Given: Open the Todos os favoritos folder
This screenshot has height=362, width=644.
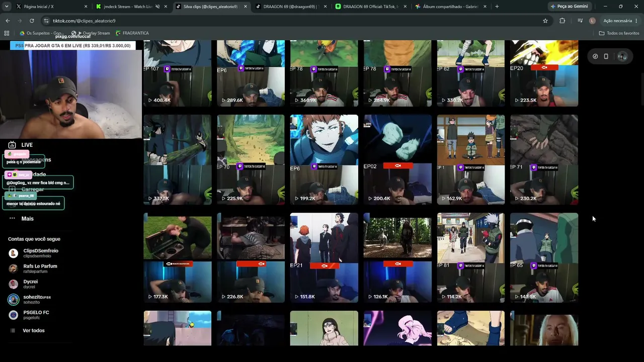Looking at the screenshot, I should pyautogui.click(x=619, y=33).
